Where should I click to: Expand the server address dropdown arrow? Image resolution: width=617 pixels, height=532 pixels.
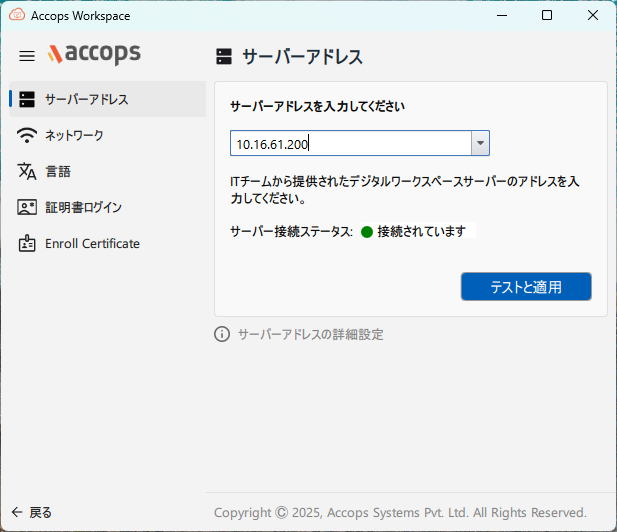tap(480, 143)
